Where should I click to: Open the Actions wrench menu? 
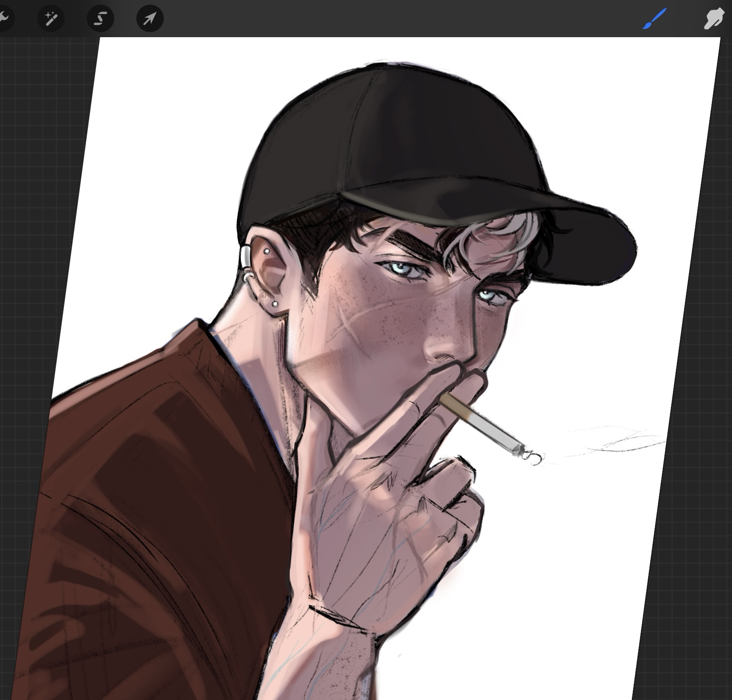click(3, 18)
